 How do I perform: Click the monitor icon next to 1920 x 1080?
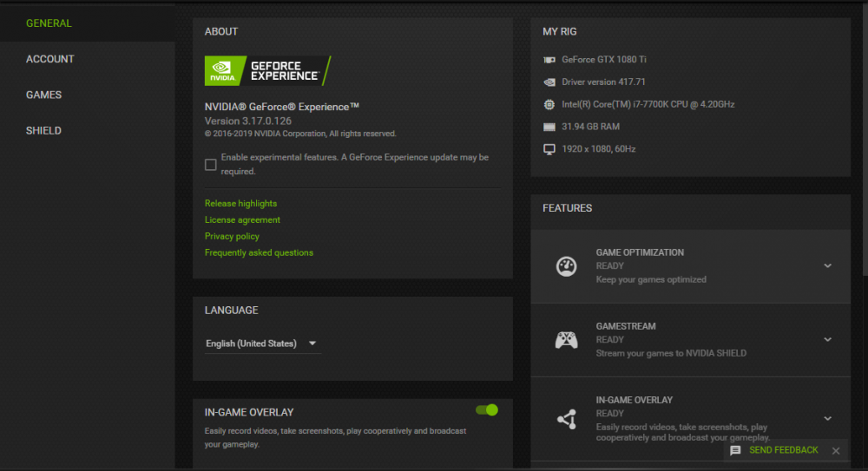[549, 149]
